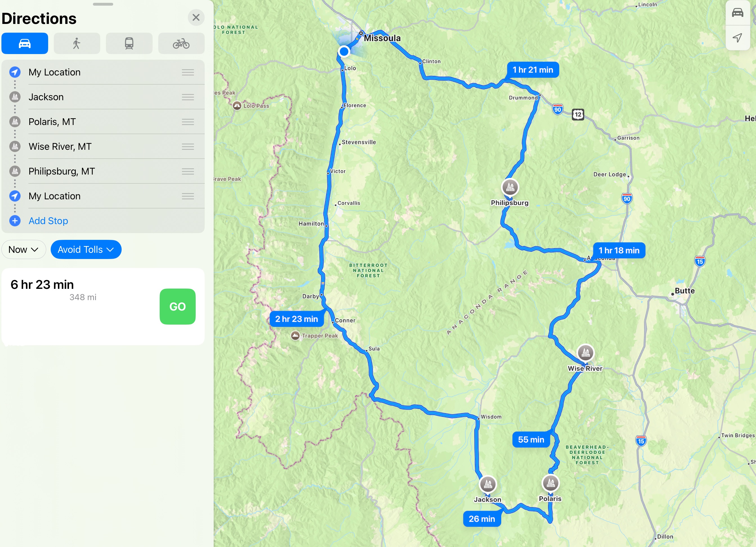Click the Wise River map marker
Viewport: 756px width, 547px height.
[x=585, y=353]
